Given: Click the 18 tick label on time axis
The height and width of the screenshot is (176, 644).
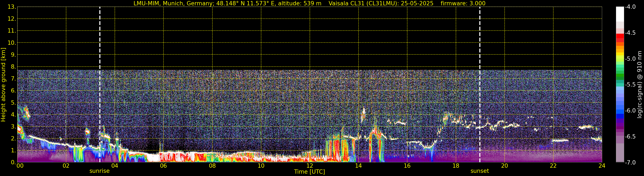Looking at the screenshot, I should click(x=456, y=166).
